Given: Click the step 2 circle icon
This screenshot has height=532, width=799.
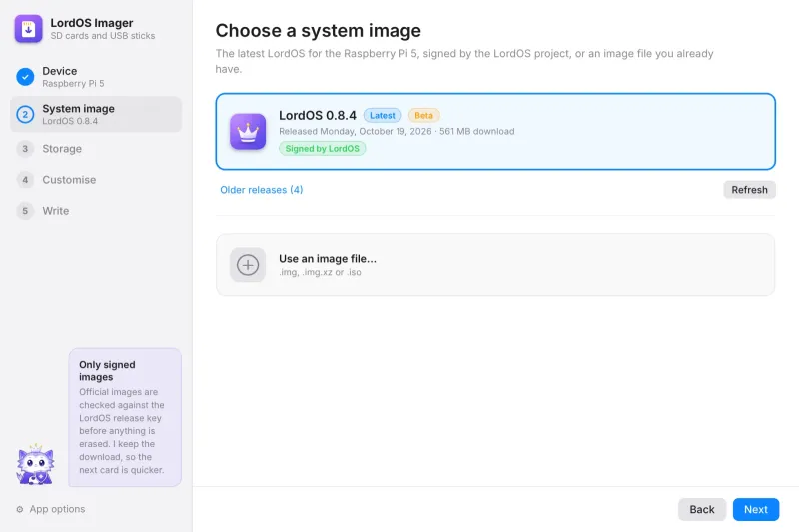Looking at the screenshot, I should (25, 114).
